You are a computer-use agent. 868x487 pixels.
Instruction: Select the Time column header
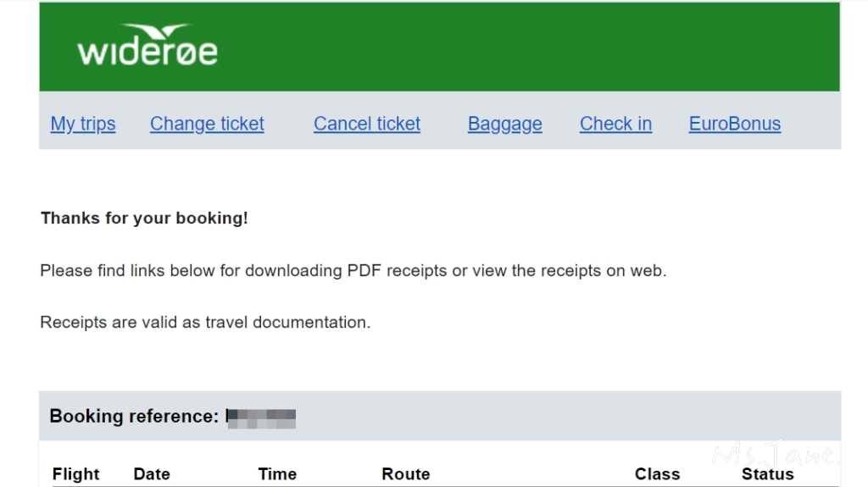[277, 474]
